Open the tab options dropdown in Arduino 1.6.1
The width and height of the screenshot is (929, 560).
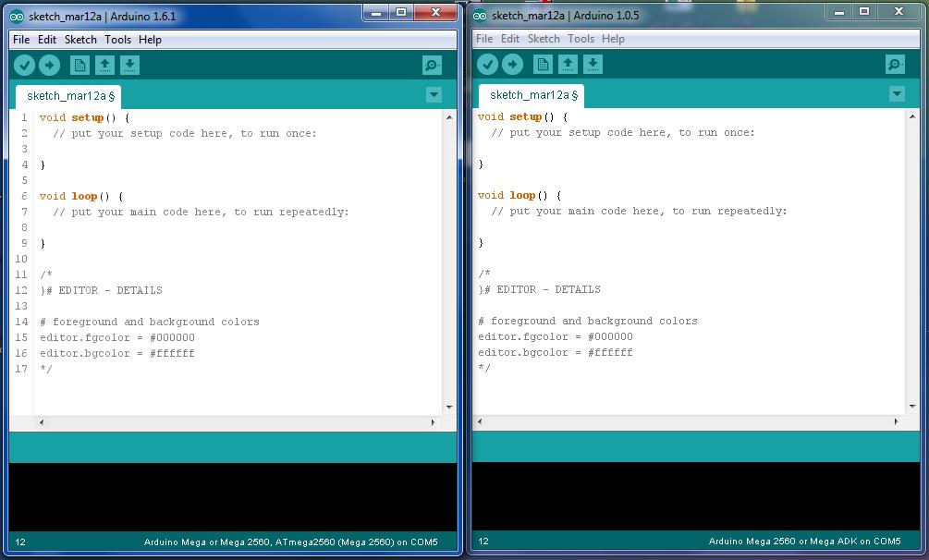pyautogui.click(x=434, y=94)
